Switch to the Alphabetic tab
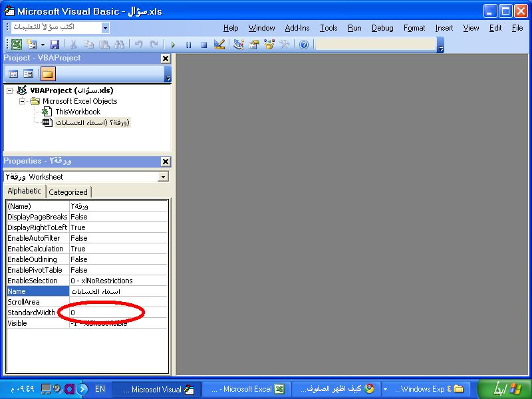This screenshot has width=532, height=399. click(x=24, y=191)
